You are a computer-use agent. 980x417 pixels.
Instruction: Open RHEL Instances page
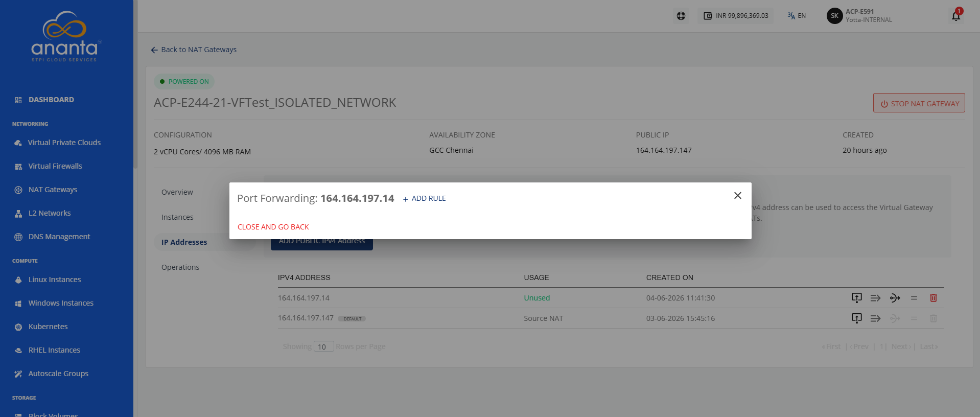tap(54, 350)
